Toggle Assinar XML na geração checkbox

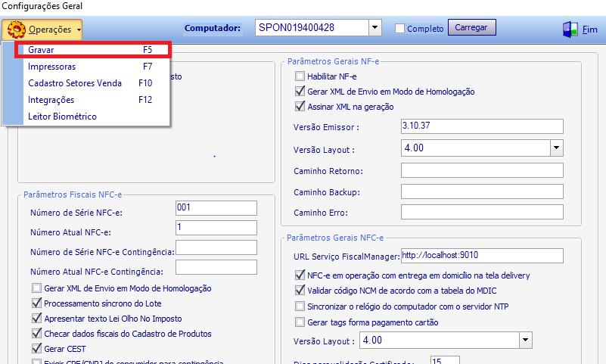[300, 106]
